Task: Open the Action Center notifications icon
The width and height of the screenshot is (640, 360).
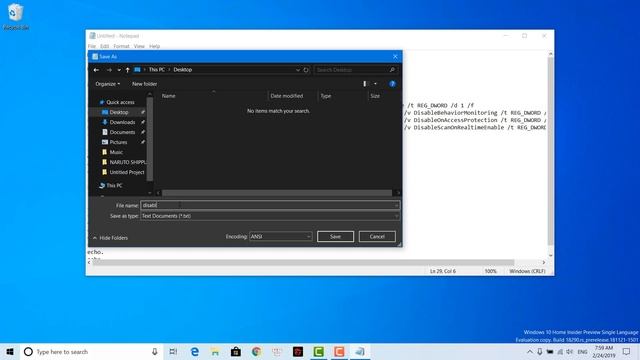Action: tap(627, 351)
